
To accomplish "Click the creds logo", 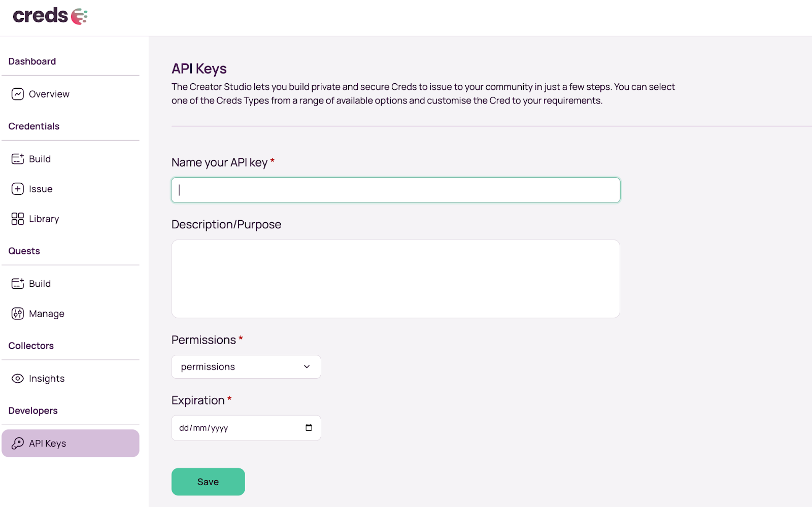I will click(50, 16).
